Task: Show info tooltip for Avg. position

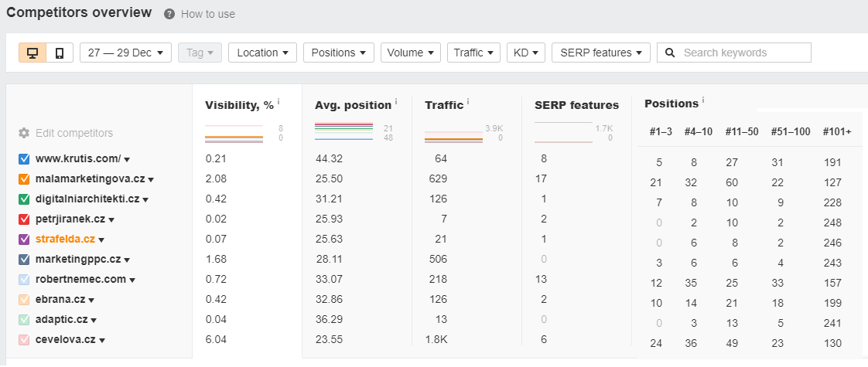Action: click(x=396, y=102)
